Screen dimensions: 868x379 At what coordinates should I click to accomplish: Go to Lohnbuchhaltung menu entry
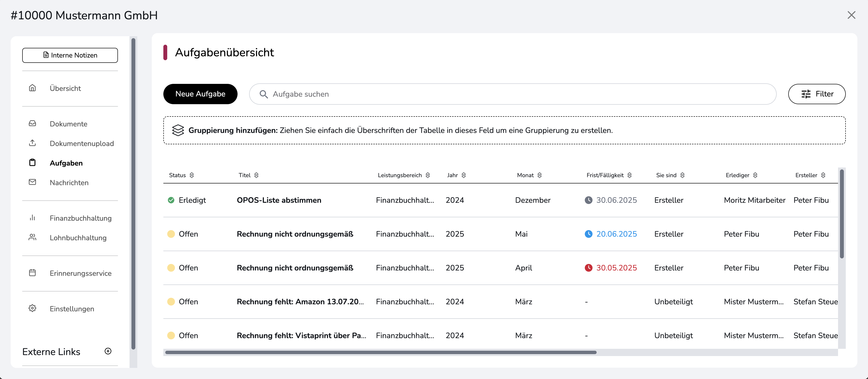click(x=78, y=238)
